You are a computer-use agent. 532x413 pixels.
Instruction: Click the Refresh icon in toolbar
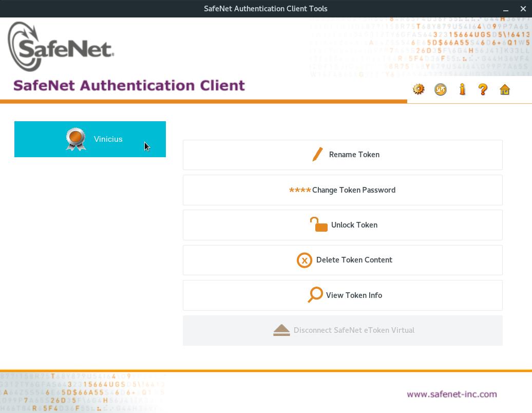441,89
